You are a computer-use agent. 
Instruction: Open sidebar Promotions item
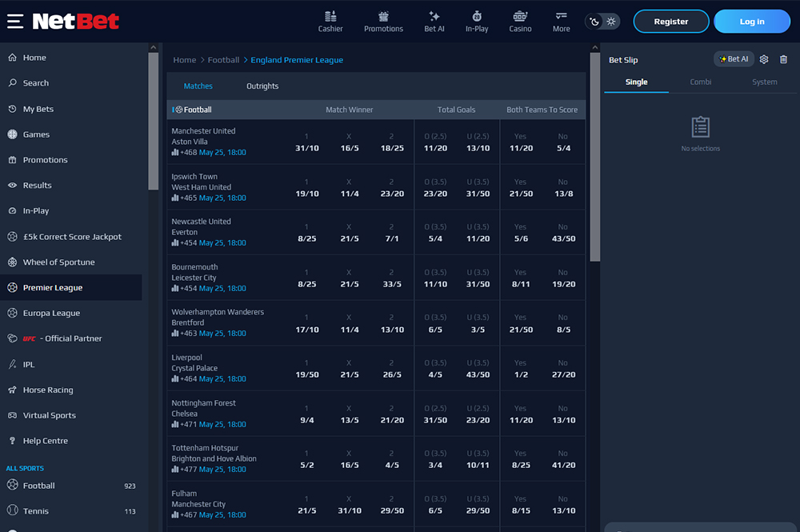[x=71, y=160]
